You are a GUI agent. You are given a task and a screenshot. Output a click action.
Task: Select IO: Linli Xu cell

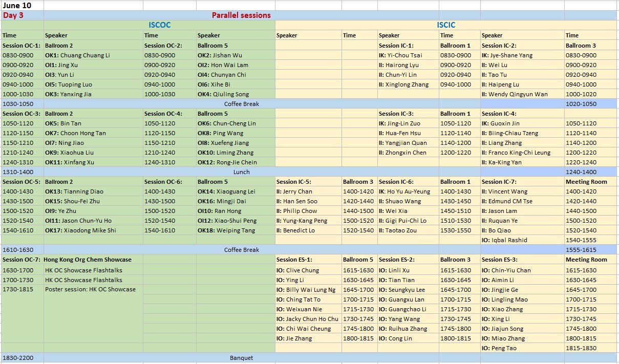408,270
